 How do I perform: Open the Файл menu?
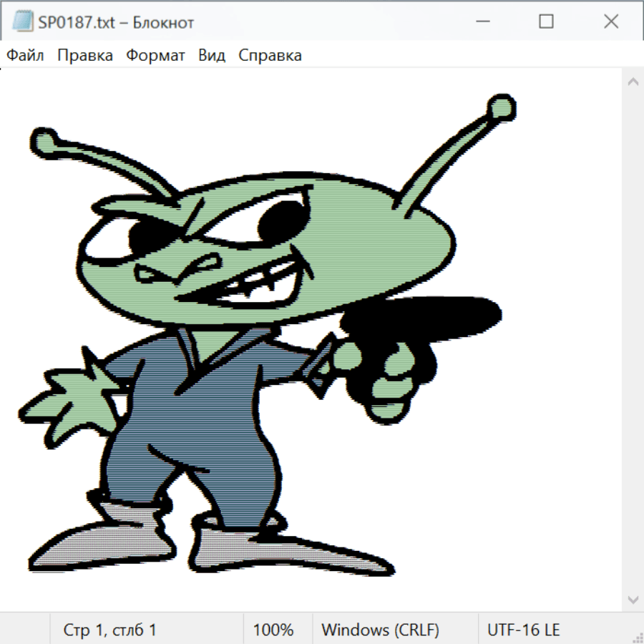point(26,56)
